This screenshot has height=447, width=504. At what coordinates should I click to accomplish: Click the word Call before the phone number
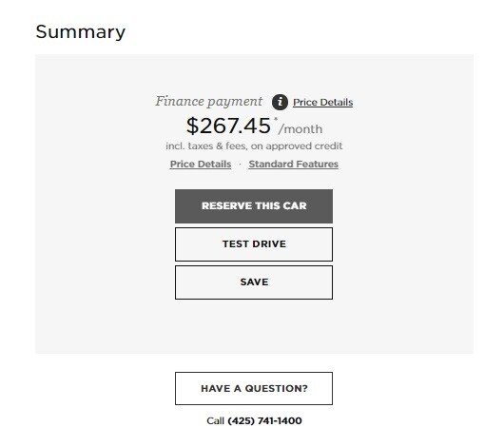coord(215,420)
